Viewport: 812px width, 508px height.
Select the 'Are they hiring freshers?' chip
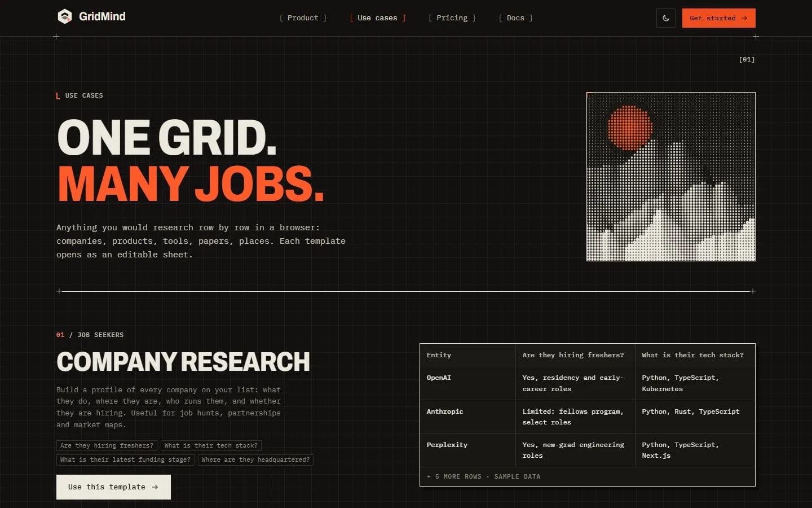point(107,446)
